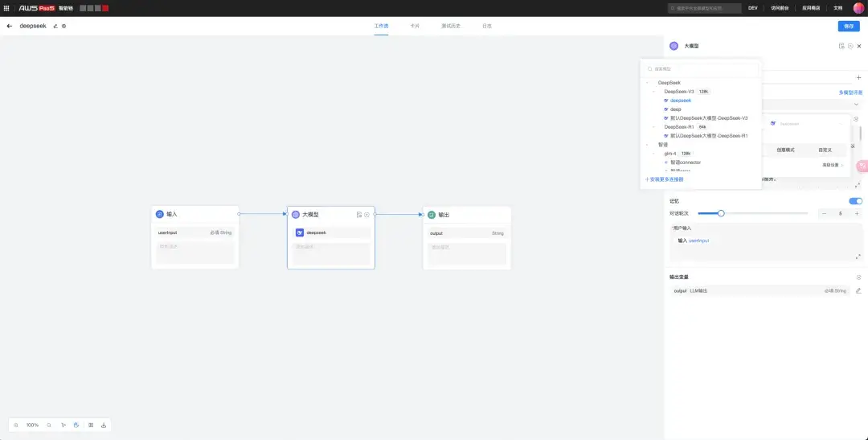Viewport: 868px width, 440px height.
Task: Select the deepseek model entry
Action: (681, 101)
